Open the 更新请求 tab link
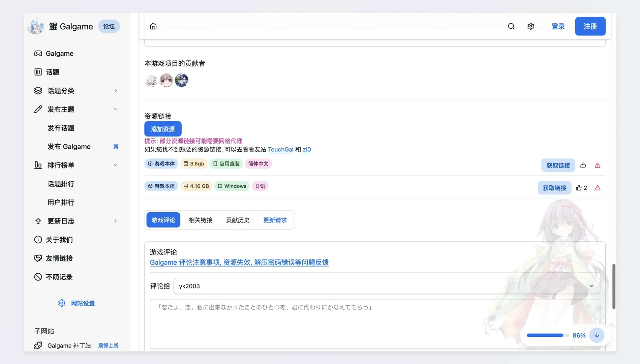The image size is (640, 364). (x=275, y=220)
